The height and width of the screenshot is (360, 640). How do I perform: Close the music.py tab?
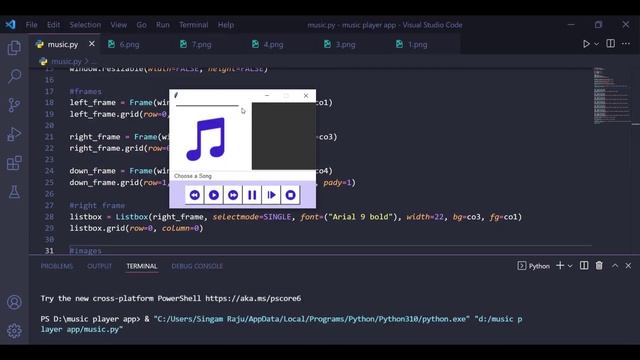coord(92,44)
